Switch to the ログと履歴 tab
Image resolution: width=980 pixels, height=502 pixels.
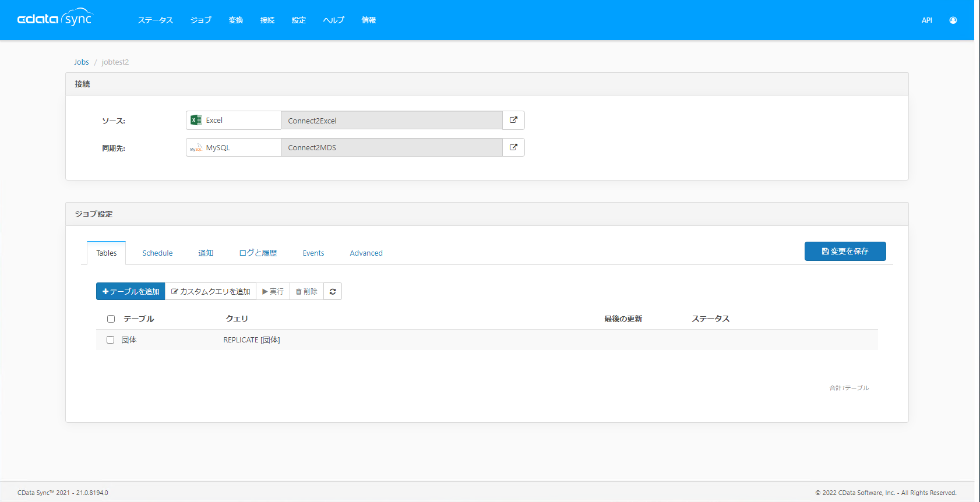tap(258, 253)
